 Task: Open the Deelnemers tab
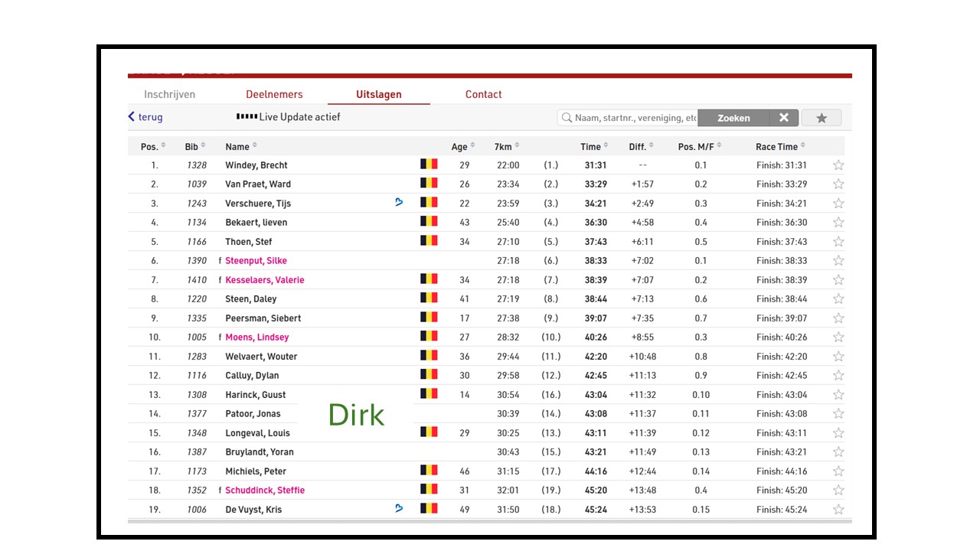(274, 94)
